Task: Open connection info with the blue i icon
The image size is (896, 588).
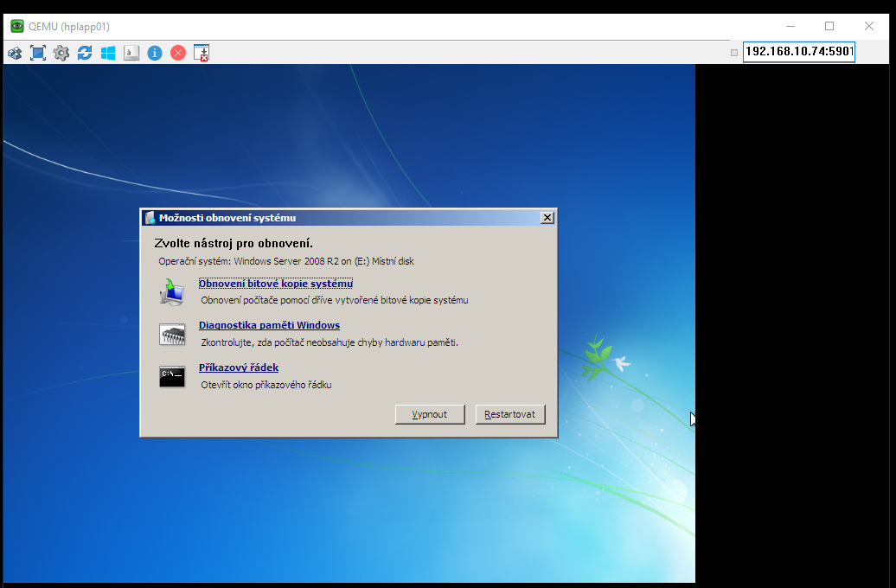Action: (155, 53)
